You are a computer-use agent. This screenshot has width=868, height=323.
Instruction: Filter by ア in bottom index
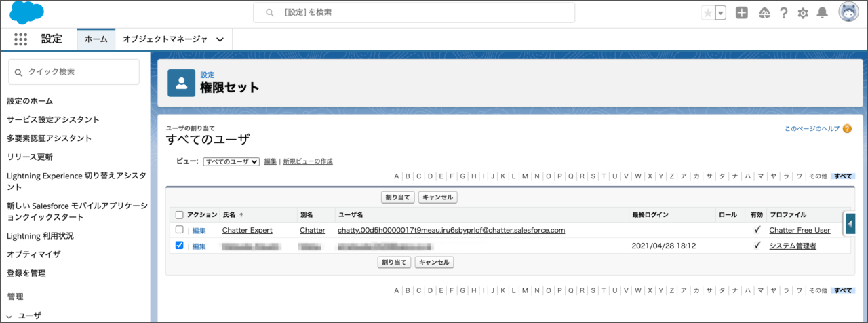[x=684, y=290]
